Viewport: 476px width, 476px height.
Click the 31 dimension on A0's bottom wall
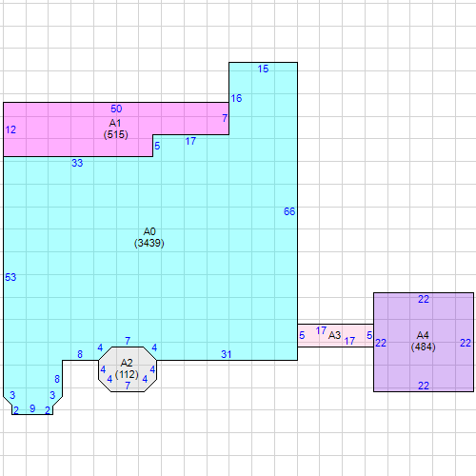(226, 354)
